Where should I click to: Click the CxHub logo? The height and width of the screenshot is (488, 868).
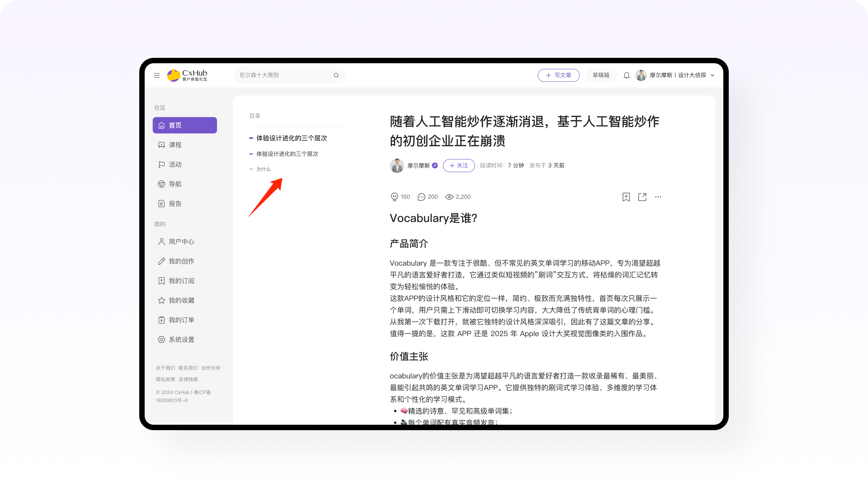[187, 75]
